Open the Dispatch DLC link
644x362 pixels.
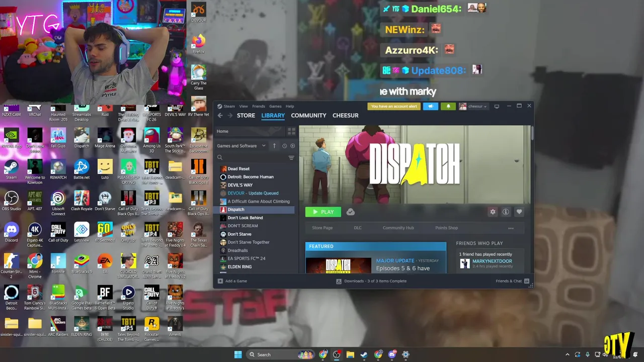pyautogui.click(x=358, y=228)
